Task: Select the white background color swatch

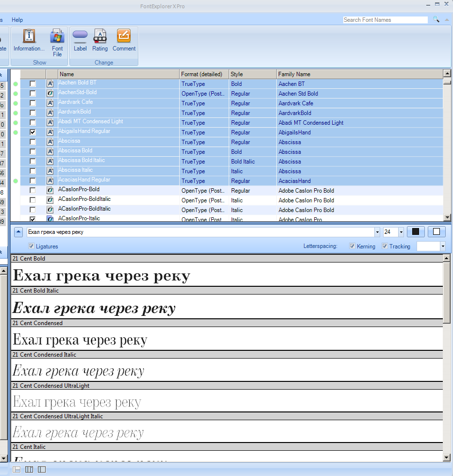Action: click(x=436, y=232)
